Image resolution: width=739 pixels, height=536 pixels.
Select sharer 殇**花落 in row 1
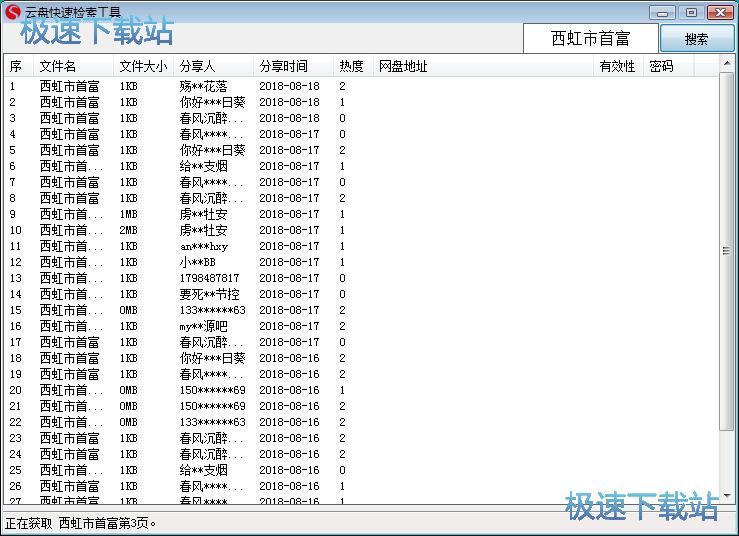tap(203, 86)
